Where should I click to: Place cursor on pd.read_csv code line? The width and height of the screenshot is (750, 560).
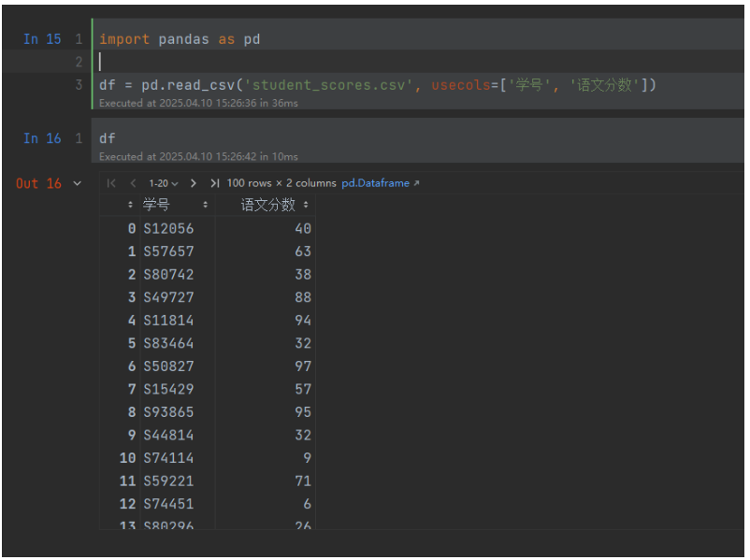378,85
